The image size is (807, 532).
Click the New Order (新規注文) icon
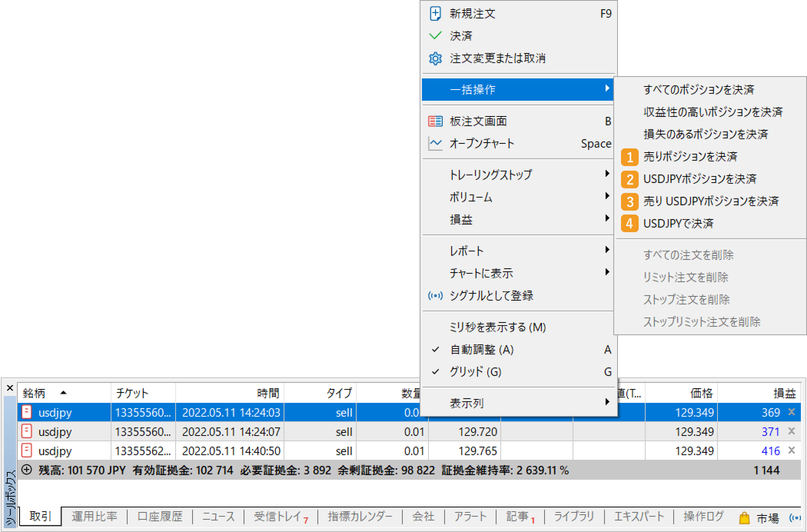click(435, 13)
